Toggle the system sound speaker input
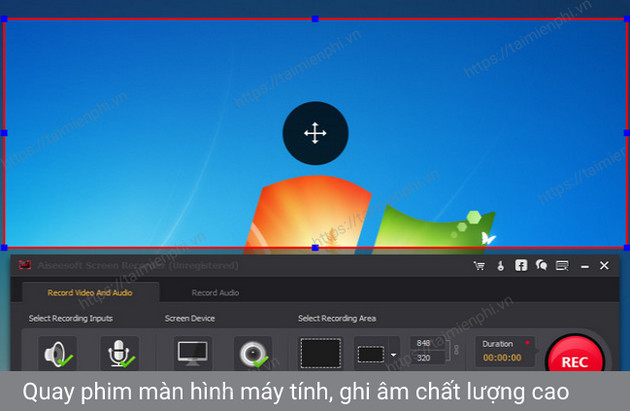Image resolution: width=630 pixels, height=411 pixels. coord(57,353)
